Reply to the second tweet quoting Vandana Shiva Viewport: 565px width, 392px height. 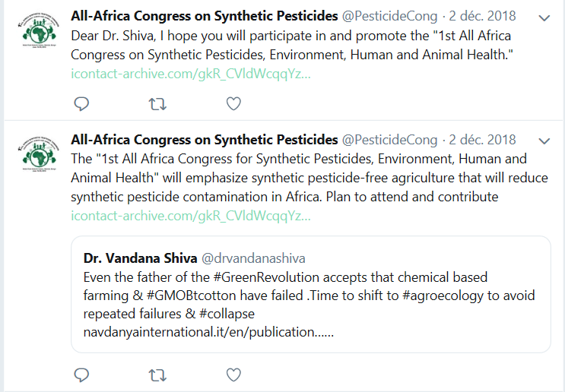tap(81, 375)
